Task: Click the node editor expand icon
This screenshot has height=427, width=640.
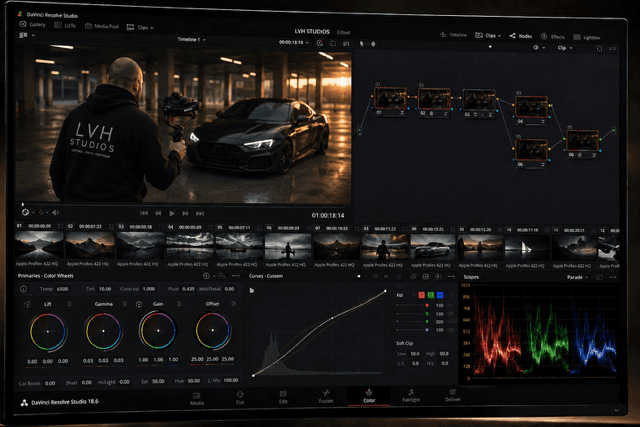Action: [612, 49]
